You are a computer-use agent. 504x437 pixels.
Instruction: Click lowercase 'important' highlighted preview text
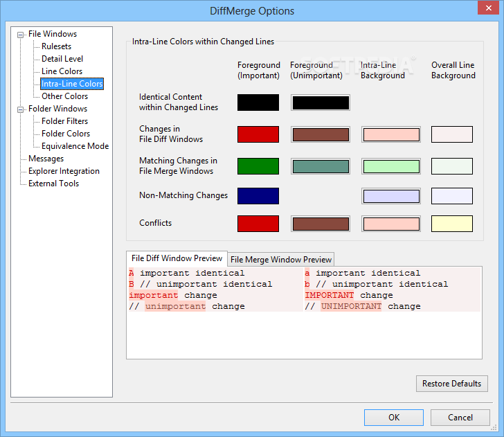pos(153,295)
